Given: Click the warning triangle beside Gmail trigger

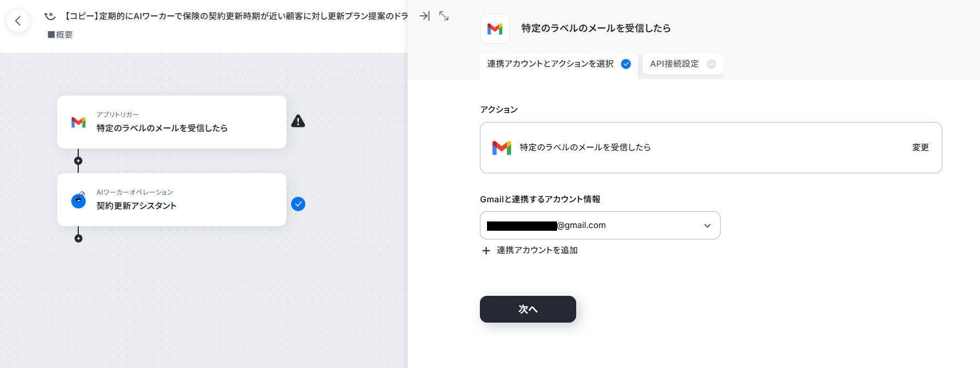Looking at the screenshot, I should point(298,121).
